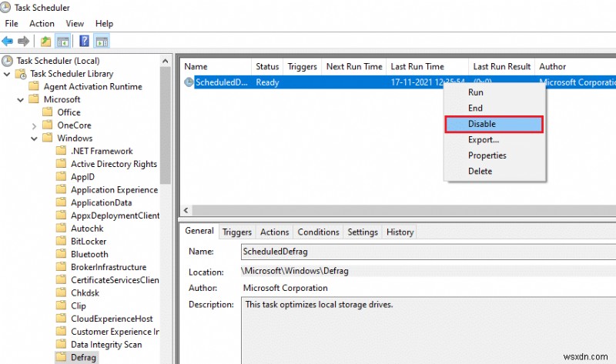Choose Disable from the context menu
Image resolution: width=616 pixels, height=364 pixels.
tap(494, 124)
